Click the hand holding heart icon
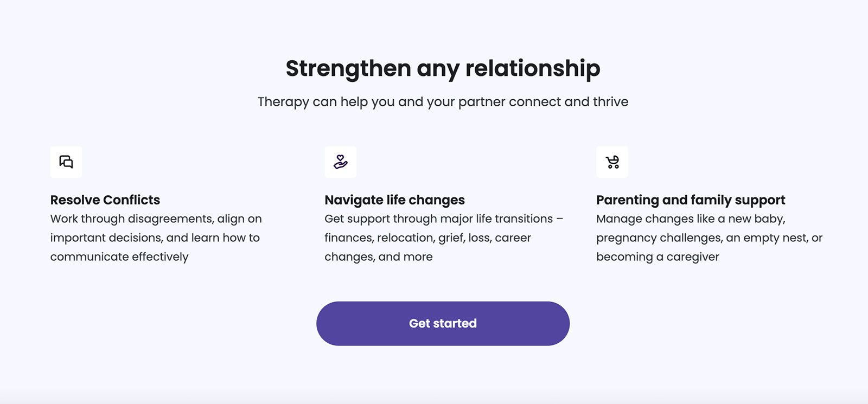 (x=341, y=162)
